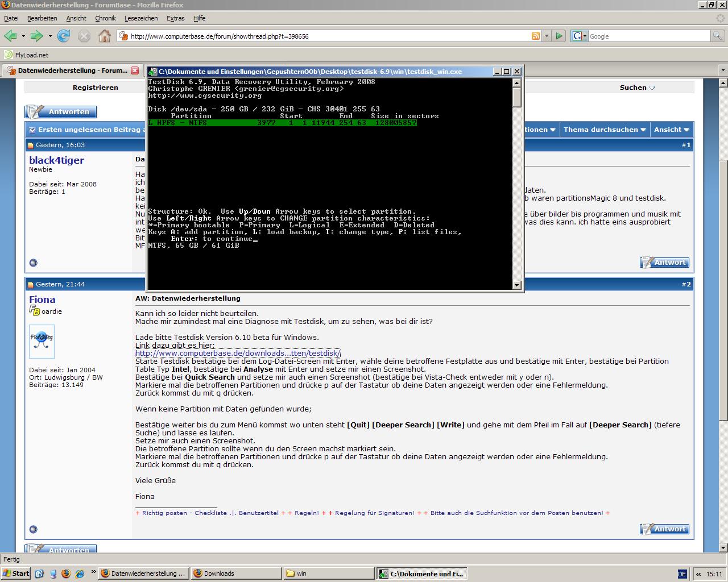728x582 pixels.
Task: Click the browser page scroll-up arrow
Action: [723, 84]
